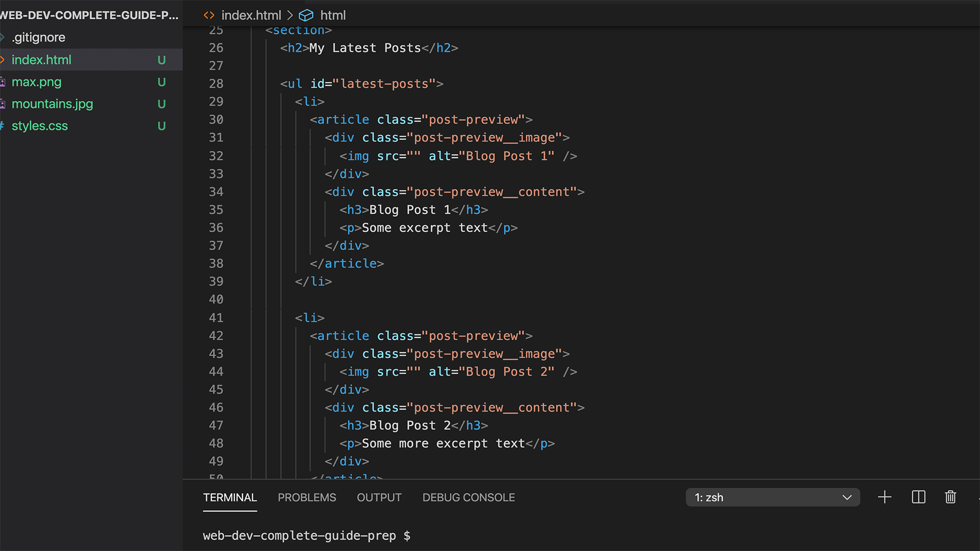
Task: Select the TERMINAL tab label
Action: 230,497
